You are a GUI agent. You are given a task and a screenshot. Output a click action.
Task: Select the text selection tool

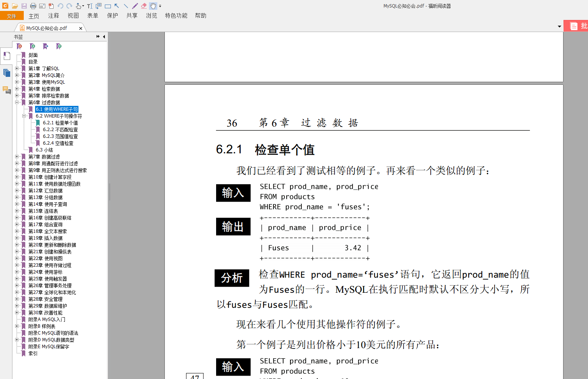click(89, 6)
